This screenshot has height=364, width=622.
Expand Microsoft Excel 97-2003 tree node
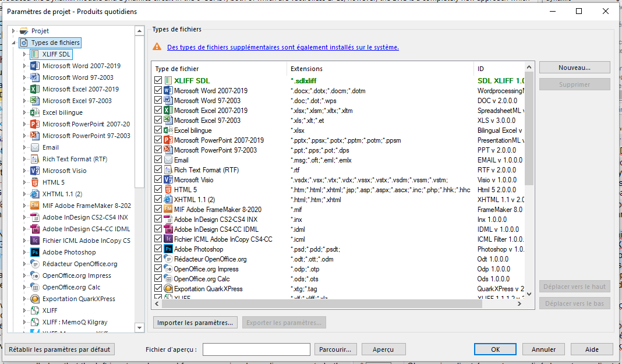[x=24, y=101]
